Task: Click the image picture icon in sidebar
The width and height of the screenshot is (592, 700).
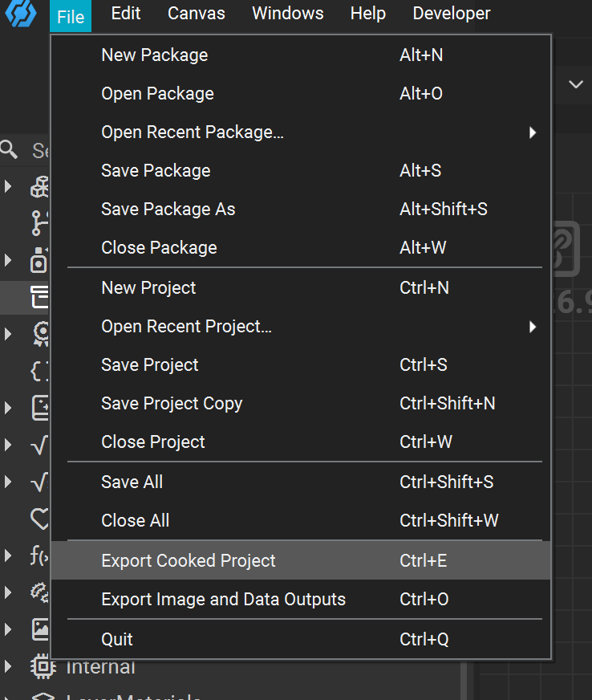Action: 40,629
